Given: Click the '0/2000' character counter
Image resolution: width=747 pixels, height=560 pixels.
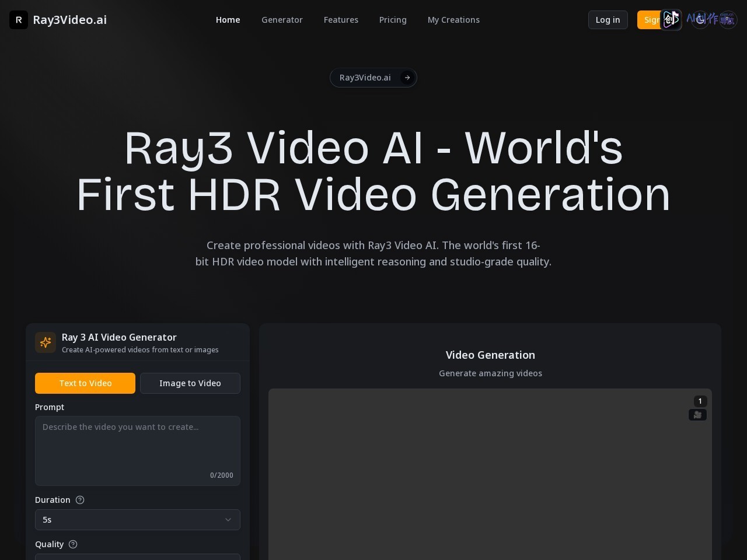Looking at the screenshot, I should pyautogui.click(x=222, y=475).
